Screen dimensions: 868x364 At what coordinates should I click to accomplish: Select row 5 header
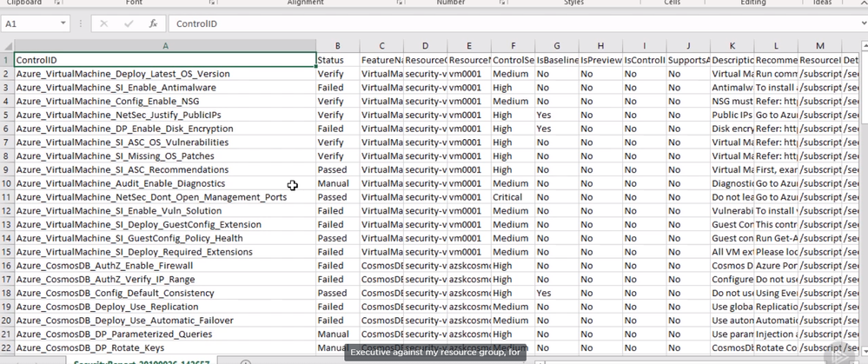coord(7,115)
